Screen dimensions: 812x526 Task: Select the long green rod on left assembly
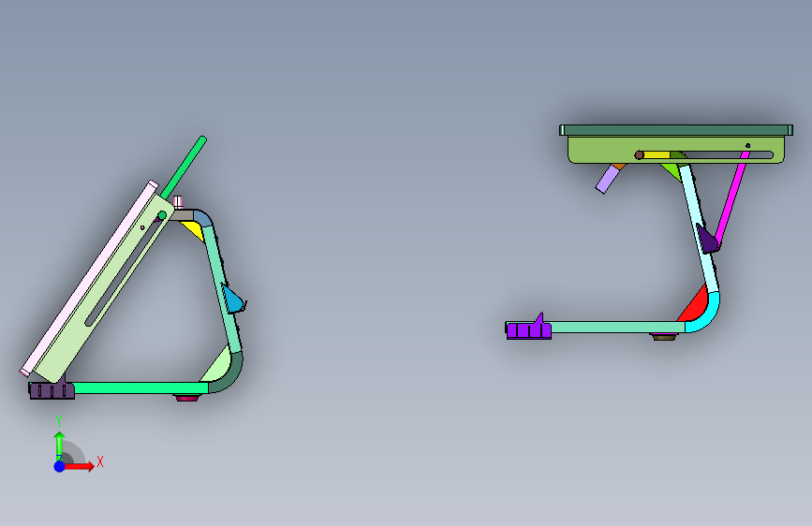(184, 168)
